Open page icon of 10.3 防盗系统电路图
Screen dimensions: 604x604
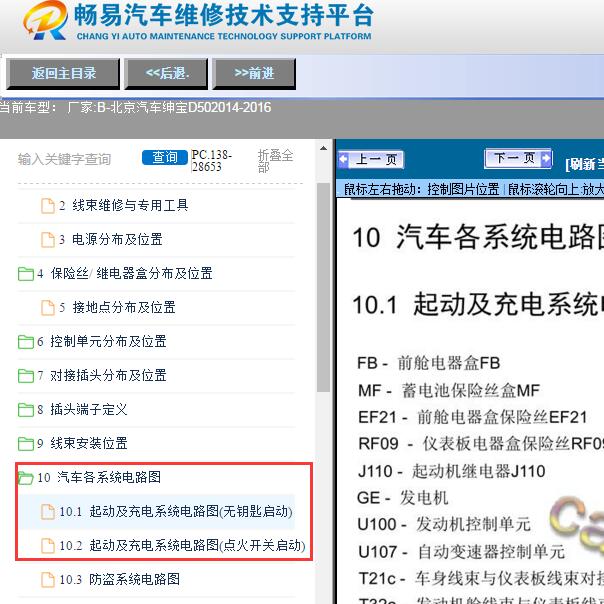[x=48, y=579]
